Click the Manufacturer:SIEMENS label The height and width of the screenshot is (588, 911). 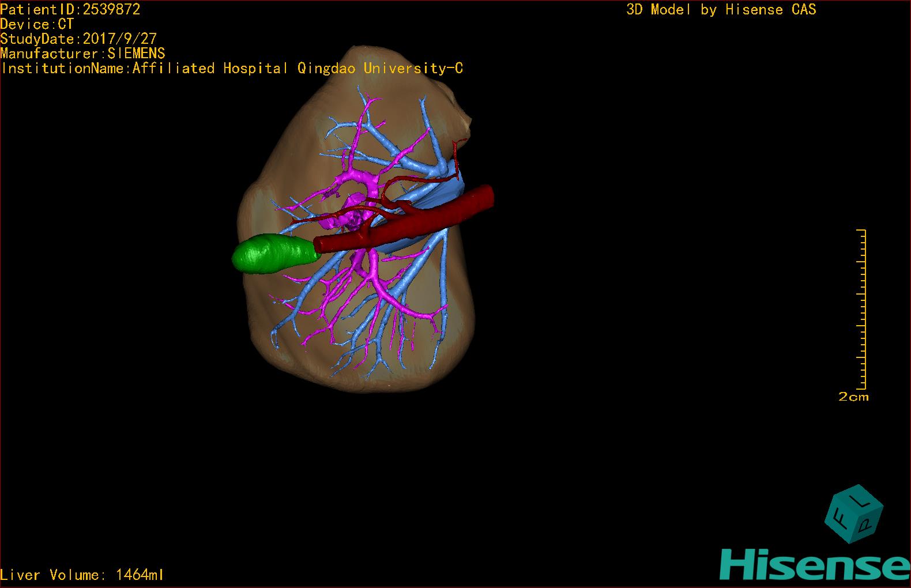click(x=82, y=54)
